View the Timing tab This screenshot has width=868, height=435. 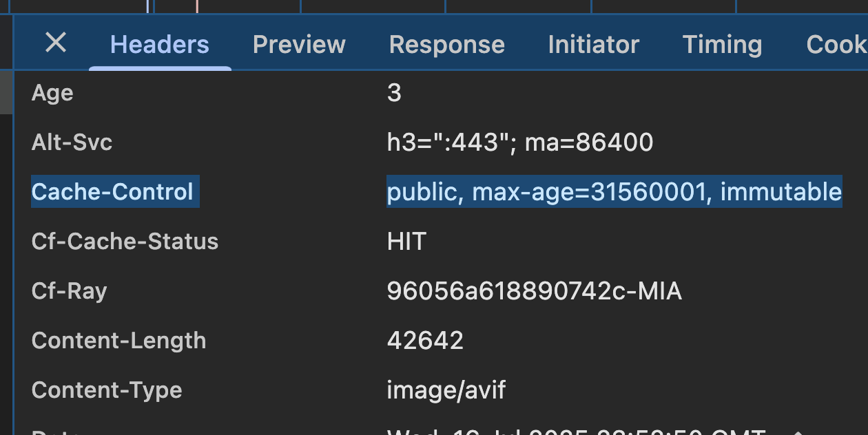pyautogui.click(x=722, y=44)
